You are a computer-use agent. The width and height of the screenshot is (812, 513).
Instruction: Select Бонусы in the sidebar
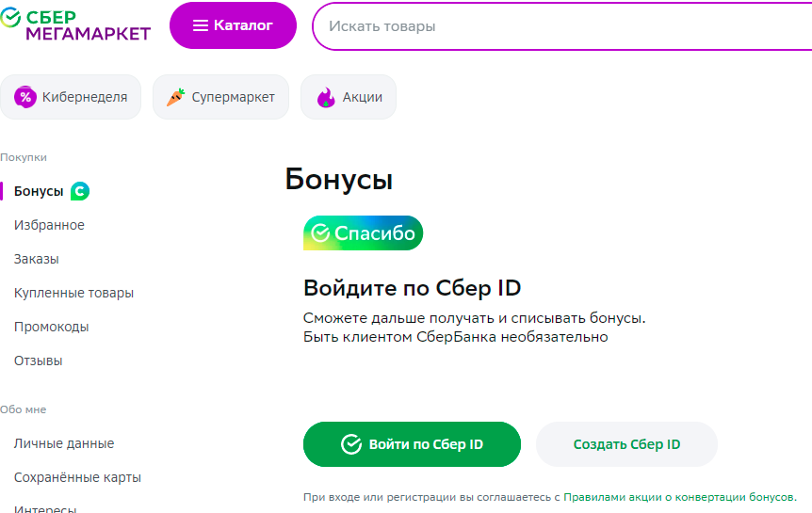39,191
